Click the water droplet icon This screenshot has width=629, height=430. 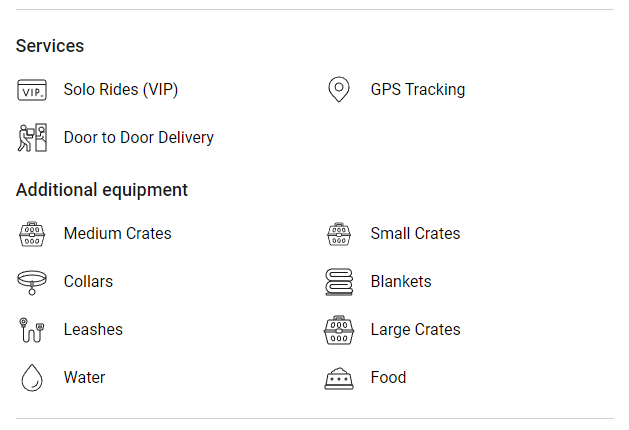pyautogui.click(x=32, y=377)
